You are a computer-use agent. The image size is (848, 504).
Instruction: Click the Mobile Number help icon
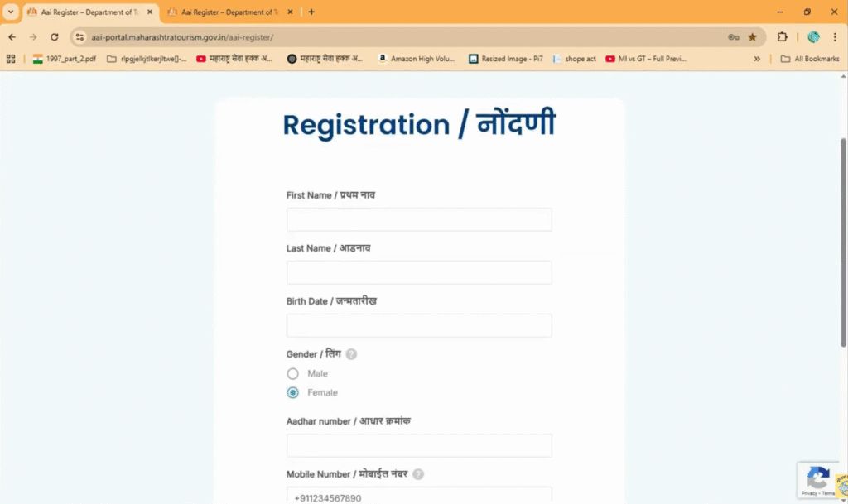pyautogui.click(x=418, y=474)
